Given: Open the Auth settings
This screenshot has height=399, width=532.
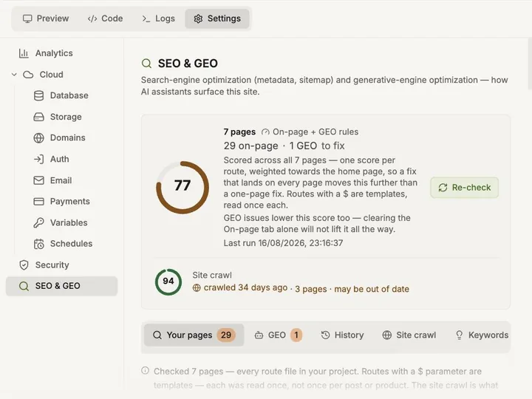Looking at the screenshot, I should point(59,159).
